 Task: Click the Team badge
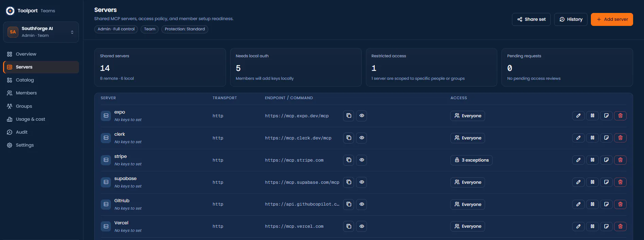tap(149, 29)
